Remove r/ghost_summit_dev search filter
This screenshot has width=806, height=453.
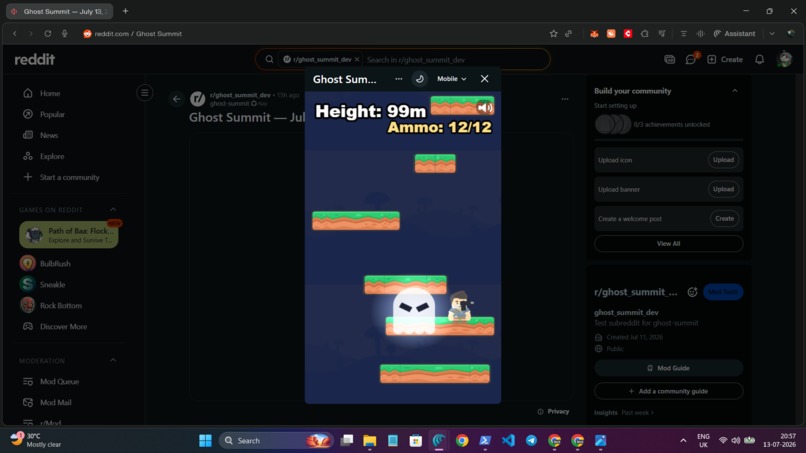(x=357, y=60)
